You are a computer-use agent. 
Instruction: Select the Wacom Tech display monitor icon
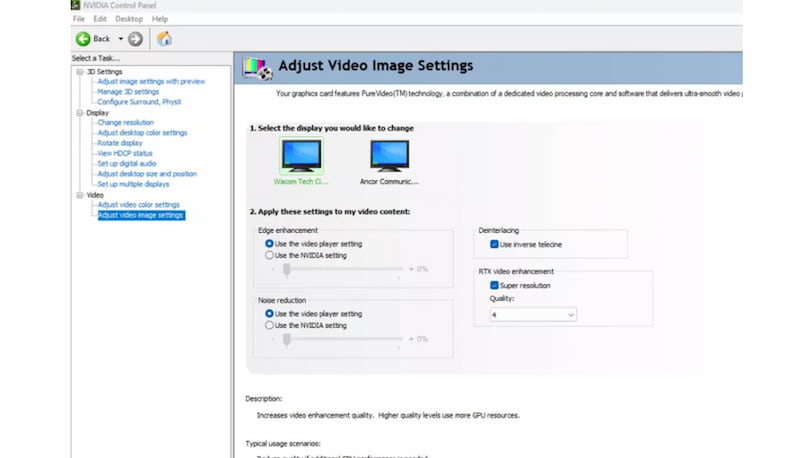[x=301, y=156]
